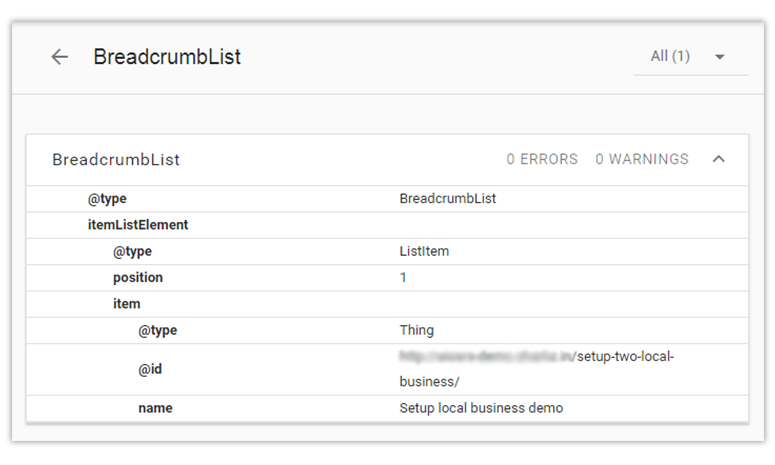Select the top-level @type row label
775x465 pixels.
(107, 199)
